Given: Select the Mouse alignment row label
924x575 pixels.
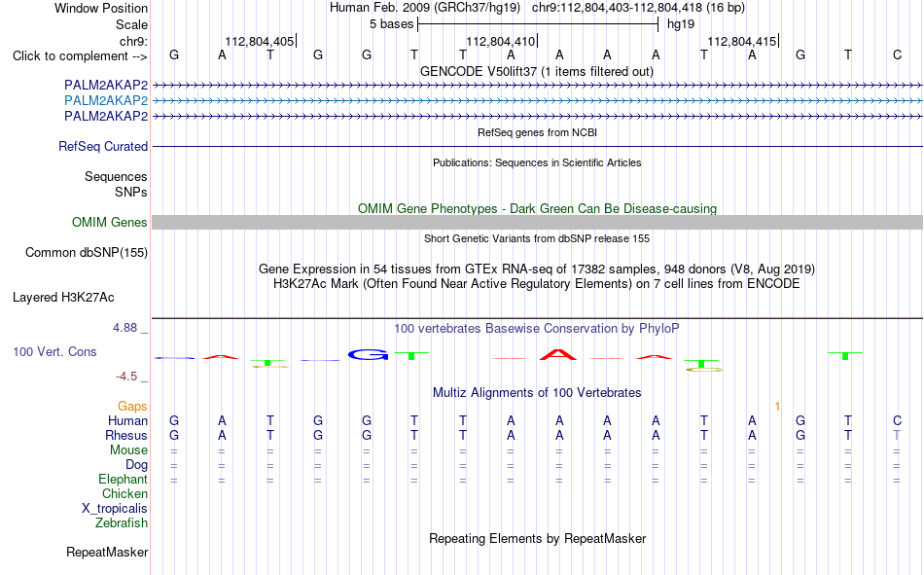Looking at the screenshot, I should (128, 449).
